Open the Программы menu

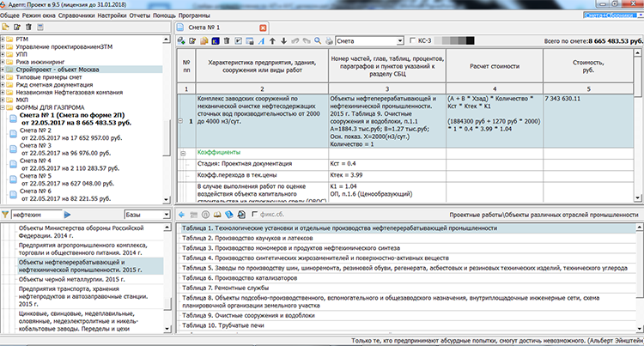[194, 15]
